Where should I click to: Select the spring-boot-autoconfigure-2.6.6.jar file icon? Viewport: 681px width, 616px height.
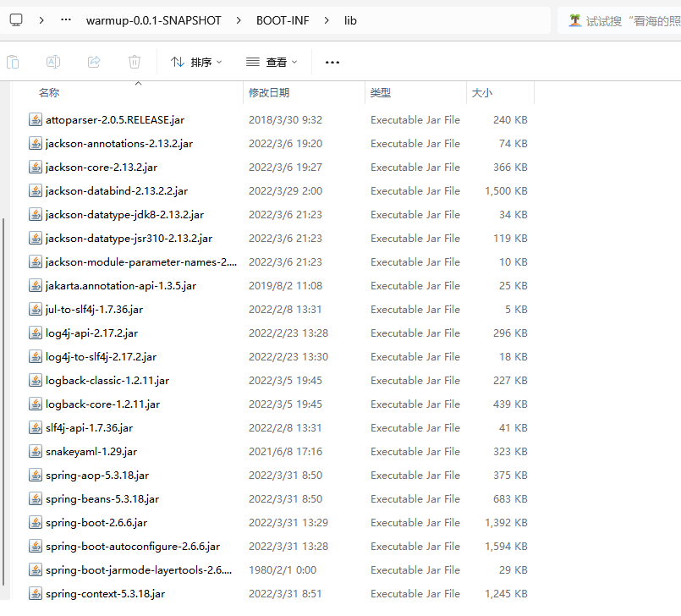[x=36, y=546]
